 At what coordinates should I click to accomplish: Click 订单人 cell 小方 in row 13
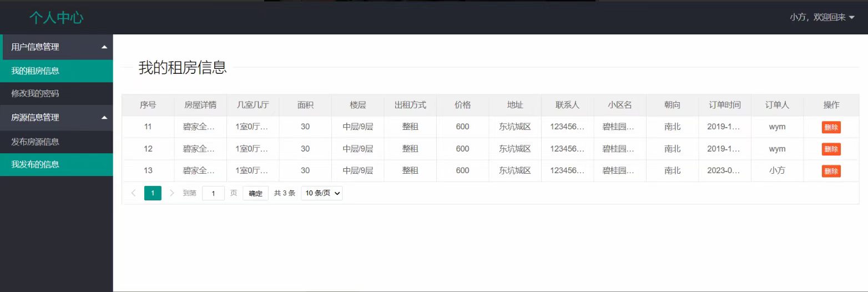click(777, 170)
